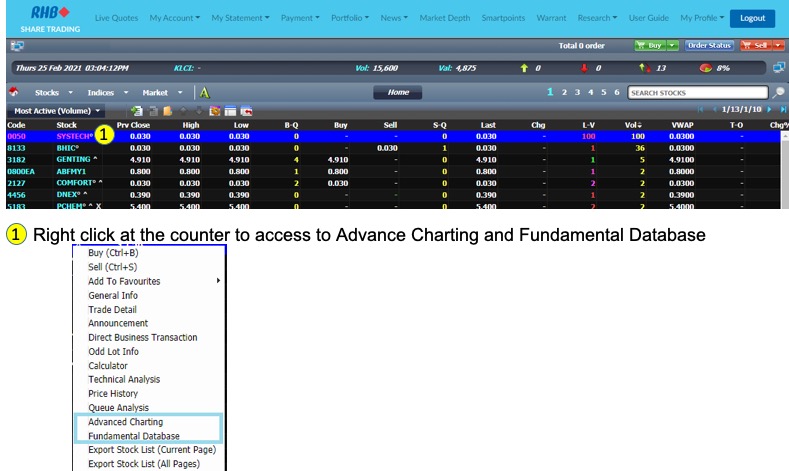Choose Price History in context menu
789x471 pixels.
pos(113,394)
